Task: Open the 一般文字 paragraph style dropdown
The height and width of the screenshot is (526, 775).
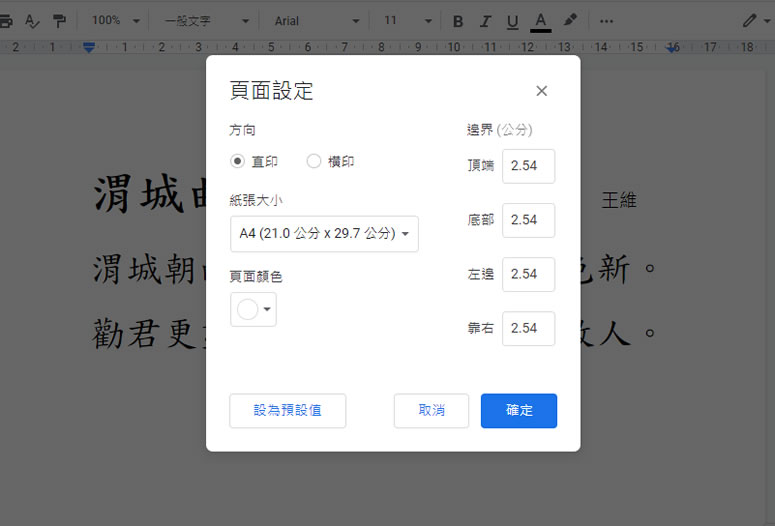Action: [x=207, y=21]
